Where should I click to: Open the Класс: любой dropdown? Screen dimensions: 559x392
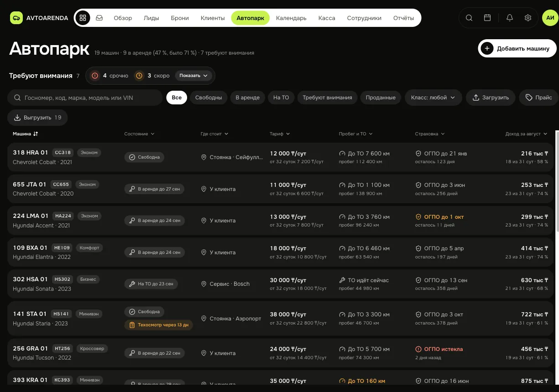tap(433, 98)
